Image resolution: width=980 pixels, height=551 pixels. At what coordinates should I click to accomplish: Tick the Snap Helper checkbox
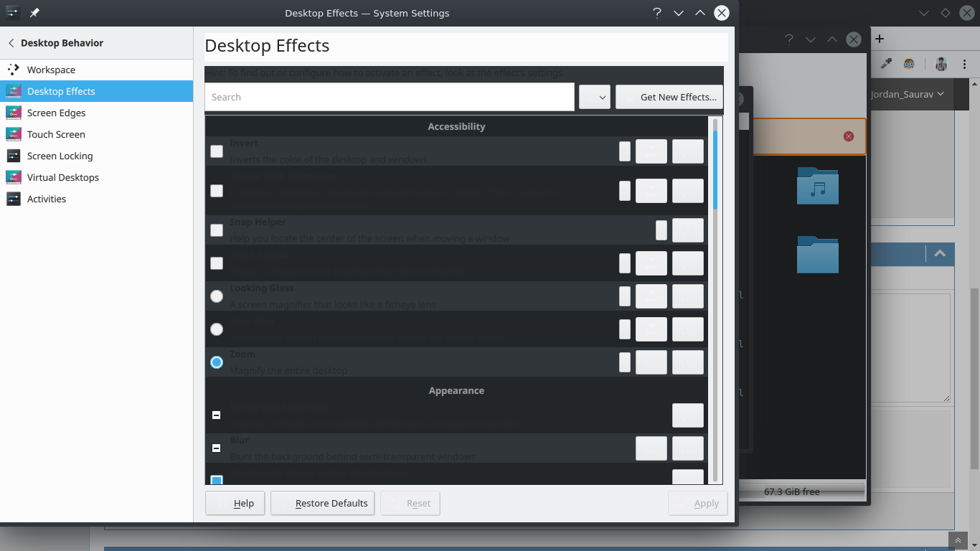[x=217, y=230]
